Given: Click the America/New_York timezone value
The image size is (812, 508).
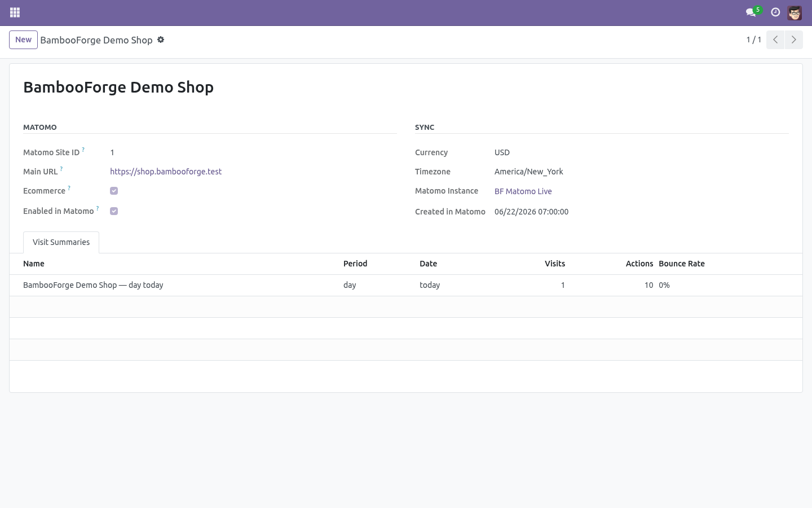Looking at the screenshot, I should click(x=529, y=172).
